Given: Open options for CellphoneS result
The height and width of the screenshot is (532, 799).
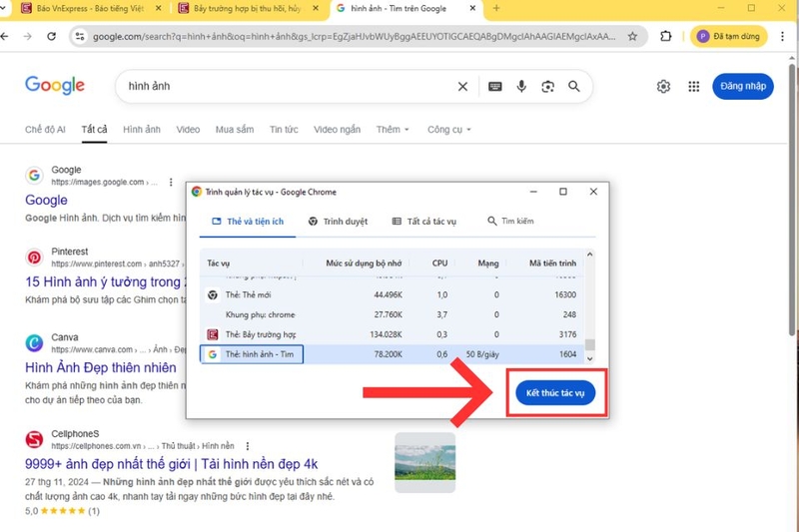Looking at the screenshot, I should coord(247,446).
